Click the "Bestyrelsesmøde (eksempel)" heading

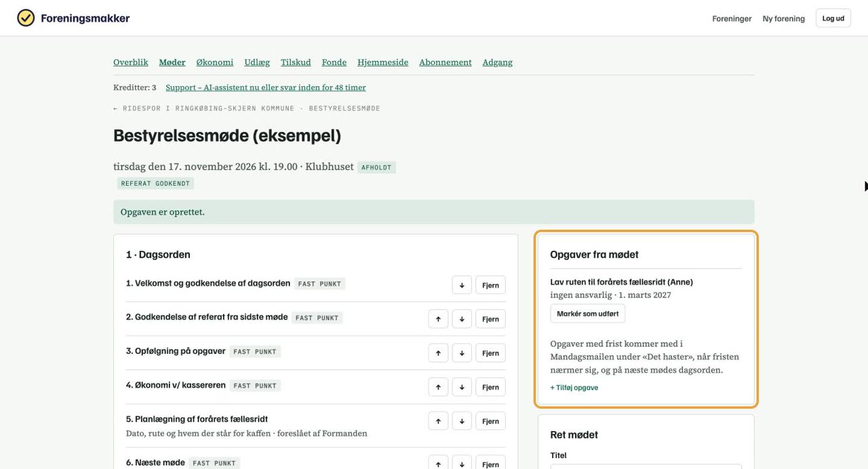(x=227, y=136)
